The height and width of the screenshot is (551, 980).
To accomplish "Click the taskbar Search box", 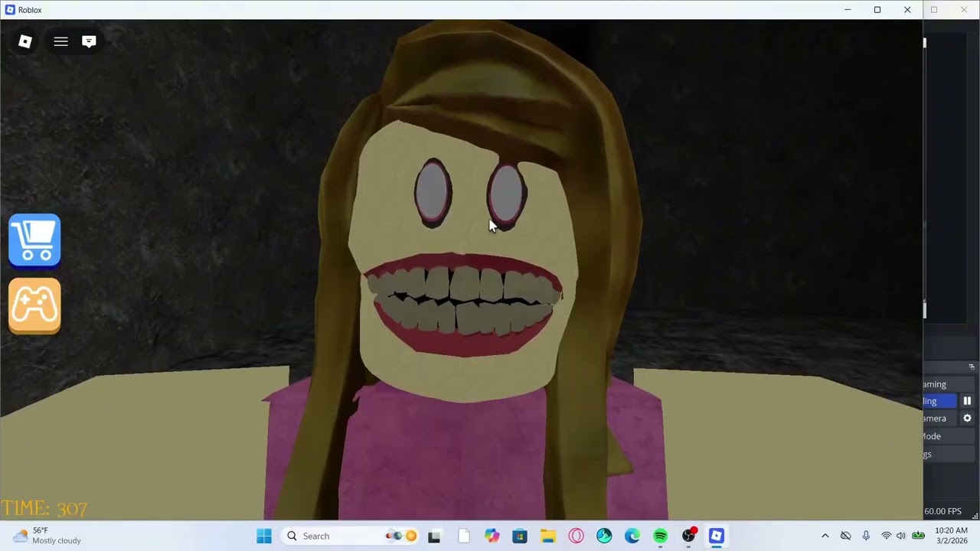I will click(351, 536).
